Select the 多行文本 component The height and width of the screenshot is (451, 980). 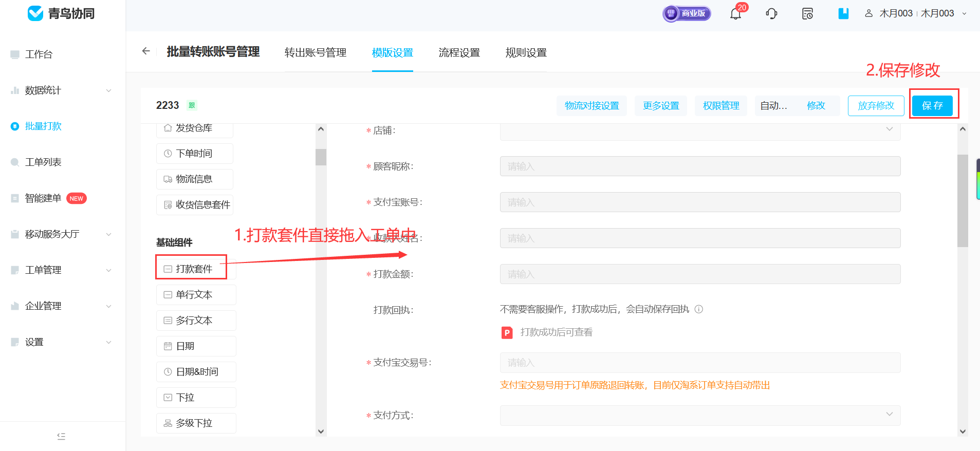point(196,321)
